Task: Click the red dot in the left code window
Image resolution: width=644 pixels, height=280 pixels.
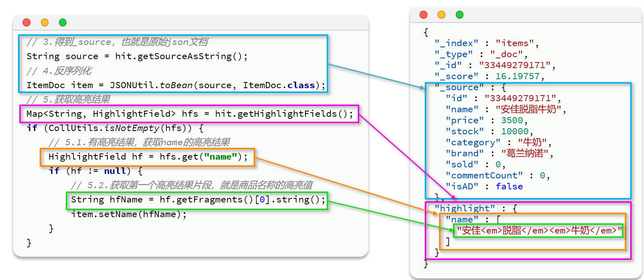Action: pos(27,22)
